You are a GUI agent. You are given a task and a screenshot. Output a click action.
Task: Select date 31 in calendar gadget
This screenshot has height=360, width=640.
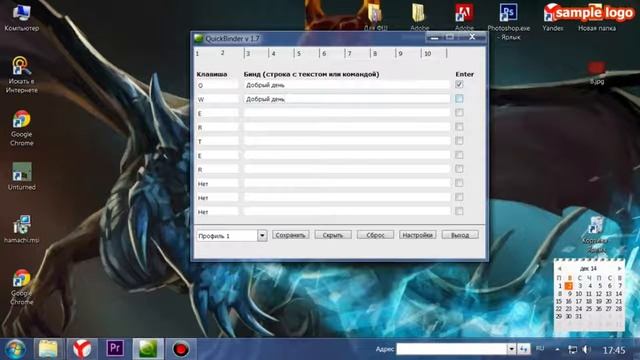point(578,316)
